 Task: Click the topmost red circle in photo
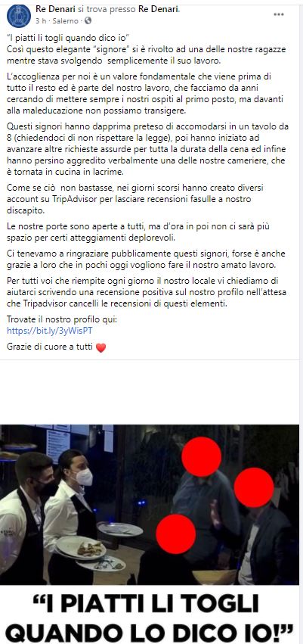pyautogui.click(x=201, y=457)
